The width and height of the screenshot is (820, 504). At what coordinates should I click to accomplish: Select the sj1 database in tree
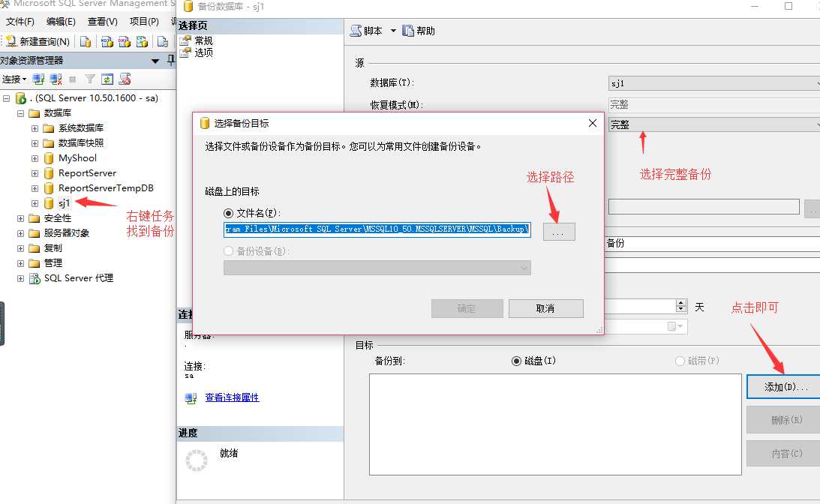point(64,203)
